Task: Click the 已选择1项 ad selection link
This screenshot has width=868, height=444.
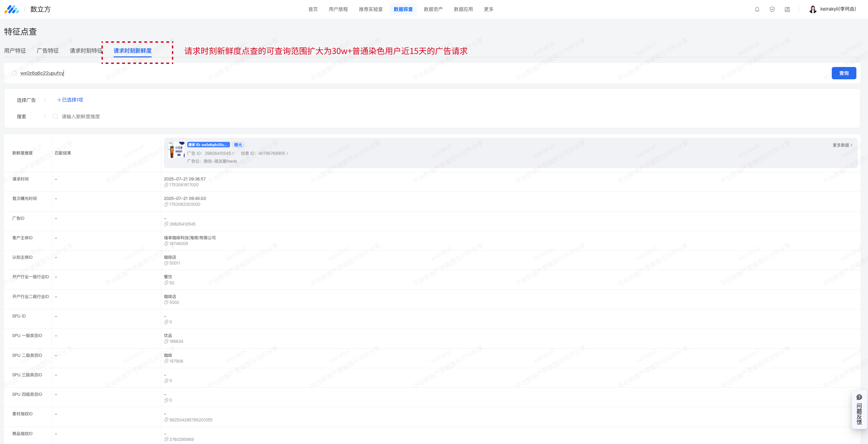Action: tap(70, 100)
